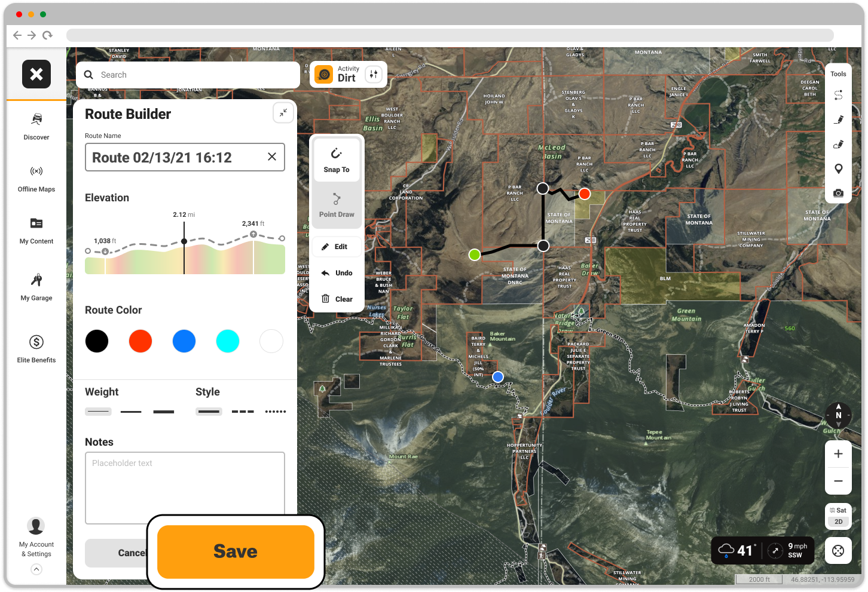Select the dotted line style

point(276,412)
